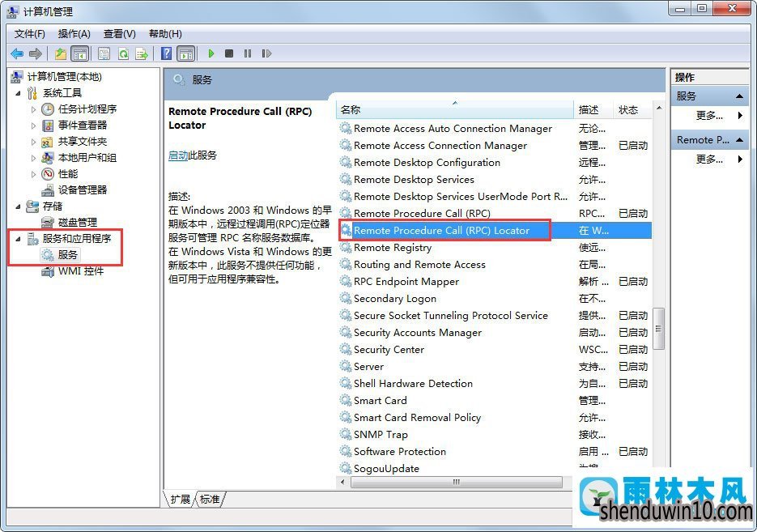Click the gear icon beside SNMP Trap
This screenshot has height=532, width=757.
click(x=345, y=435)
